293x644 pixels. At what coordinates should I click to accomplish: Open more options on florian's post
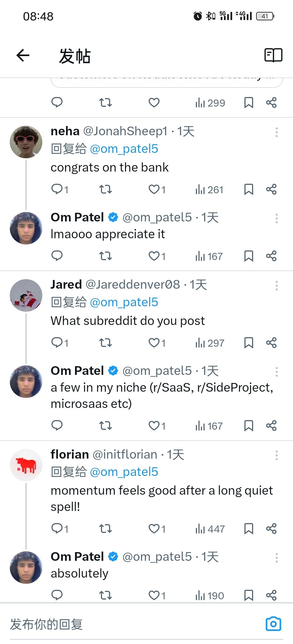(x=276, y=455)
